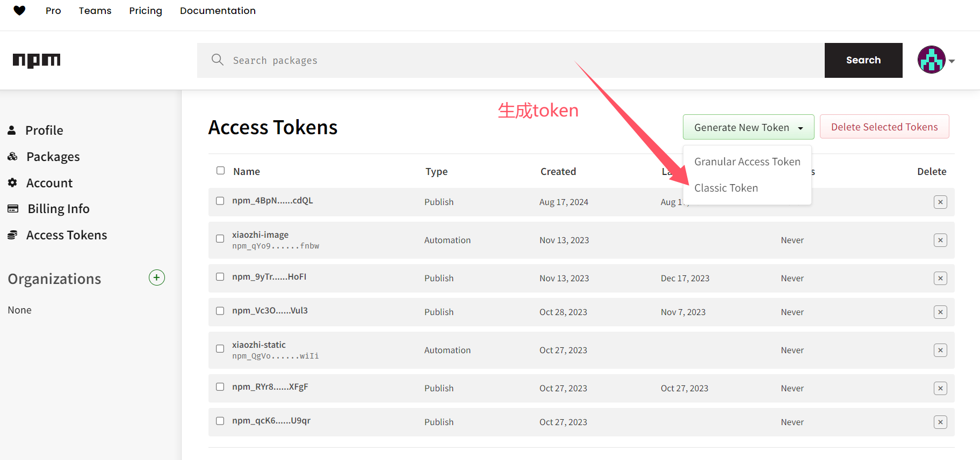
Task: Expand the Generate New Token dropdown
Action: 748,127
